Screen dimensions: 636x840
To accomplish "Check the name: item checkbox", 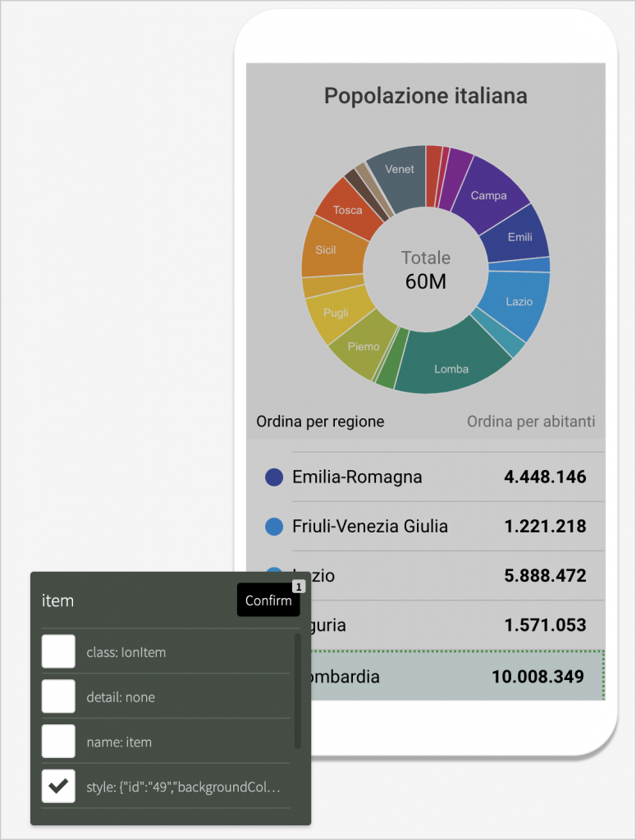I will tap(58, 742).
